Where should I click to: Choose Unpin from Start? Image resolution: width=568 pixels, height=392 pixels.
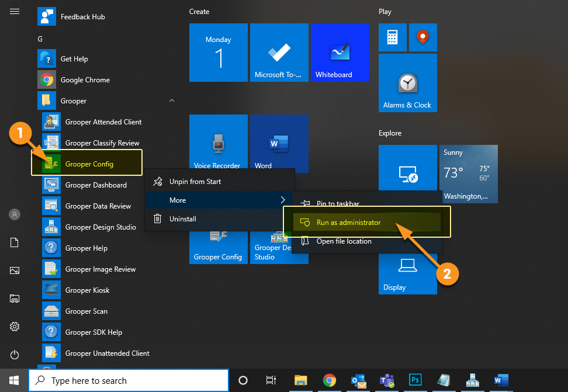(x=195, y=182)
